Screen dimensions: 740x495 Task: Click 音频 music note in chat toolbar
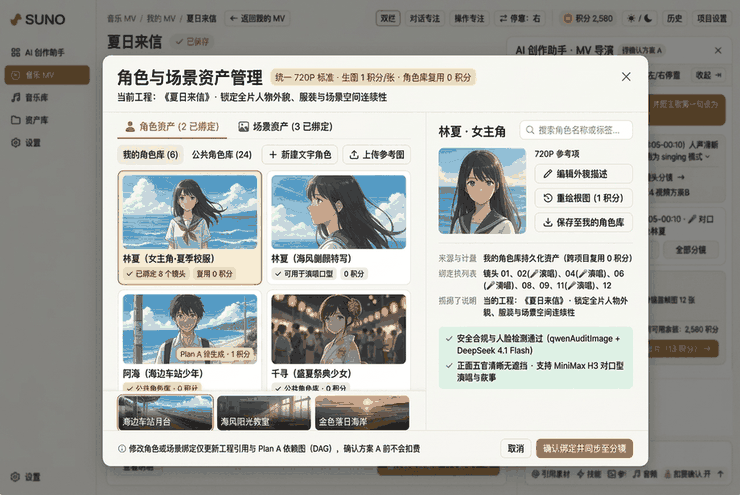[645, 474]
